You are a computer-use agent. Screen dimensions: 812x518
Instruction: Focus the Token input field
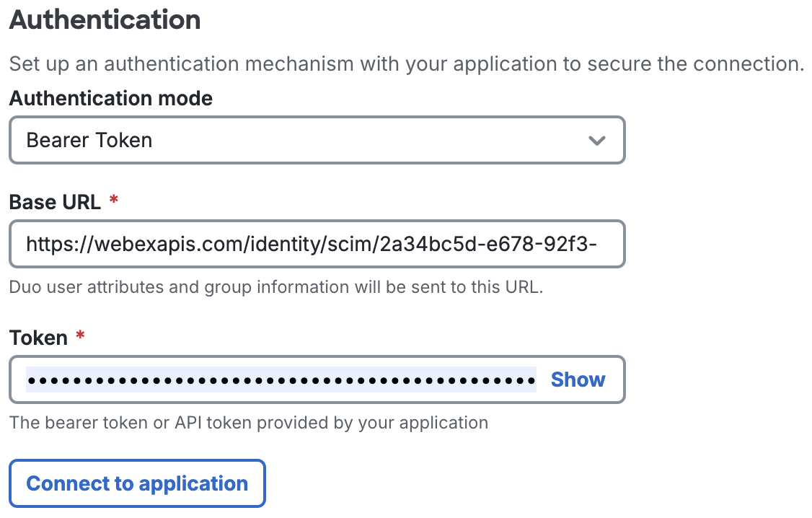tap(281, 379)
